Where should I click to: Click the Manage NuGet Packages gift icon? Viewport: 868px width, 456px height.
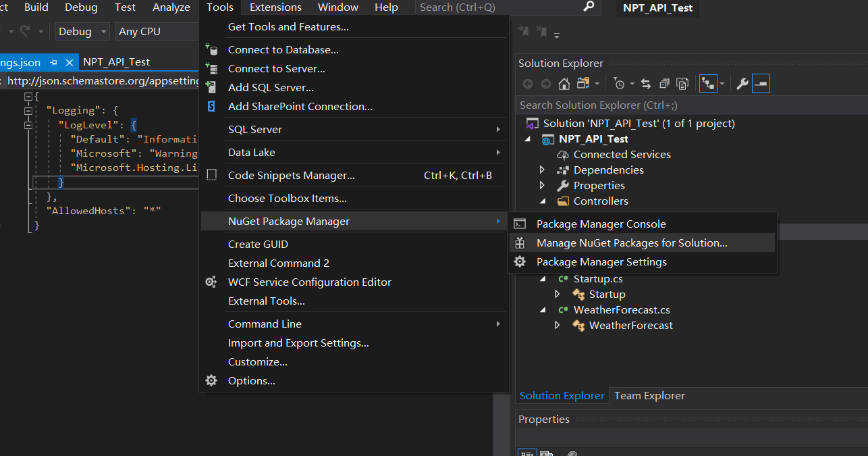(520, 243)
